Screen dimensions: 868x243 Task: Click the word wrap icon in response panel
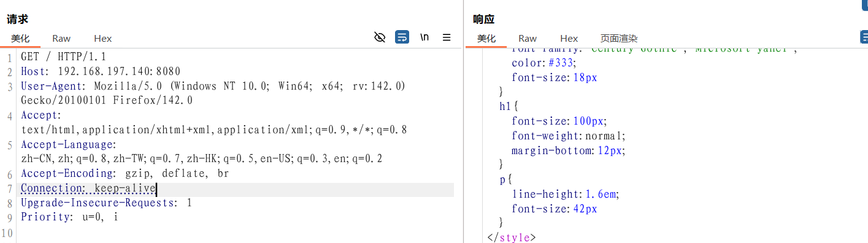pos(865,37)
